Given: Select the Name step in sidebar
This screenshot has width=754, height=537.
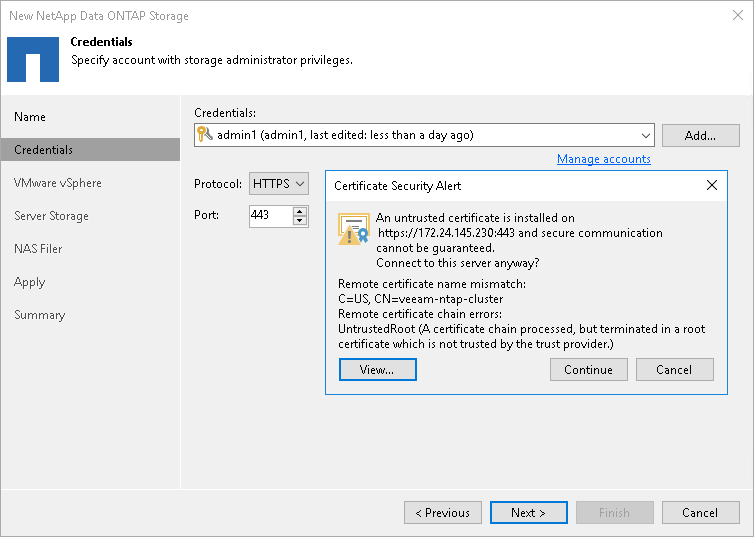Looking at the screenshot, I should tap(30, 117).
